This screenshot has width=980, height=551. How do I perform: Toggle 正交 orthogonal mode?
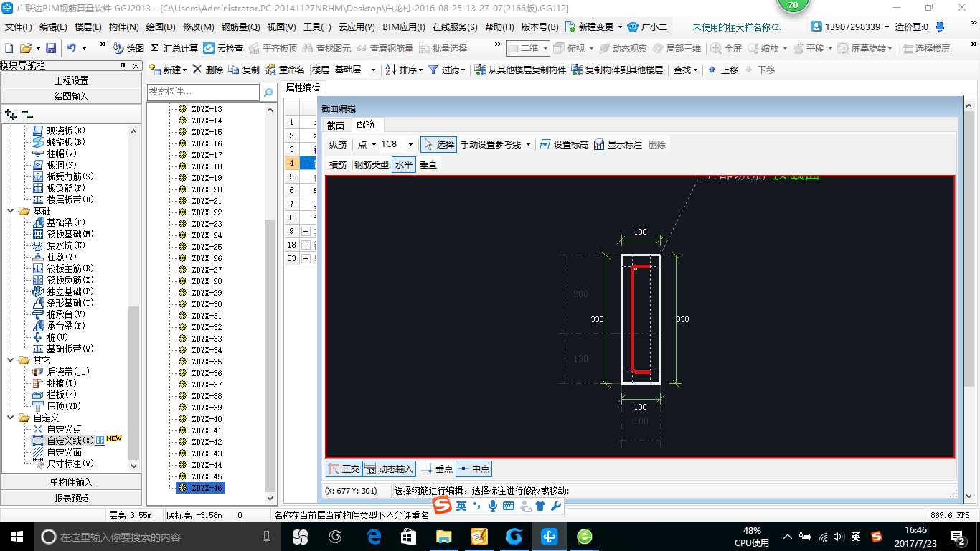point(343,468)
